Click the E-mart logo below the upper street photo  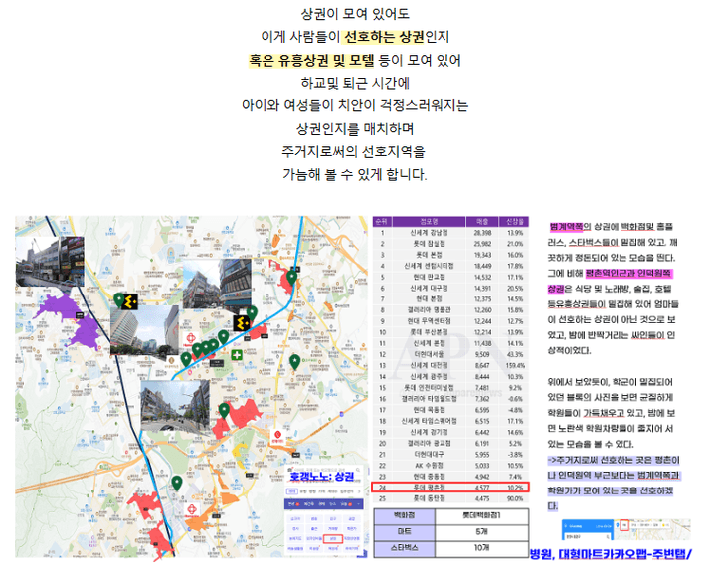241,323
